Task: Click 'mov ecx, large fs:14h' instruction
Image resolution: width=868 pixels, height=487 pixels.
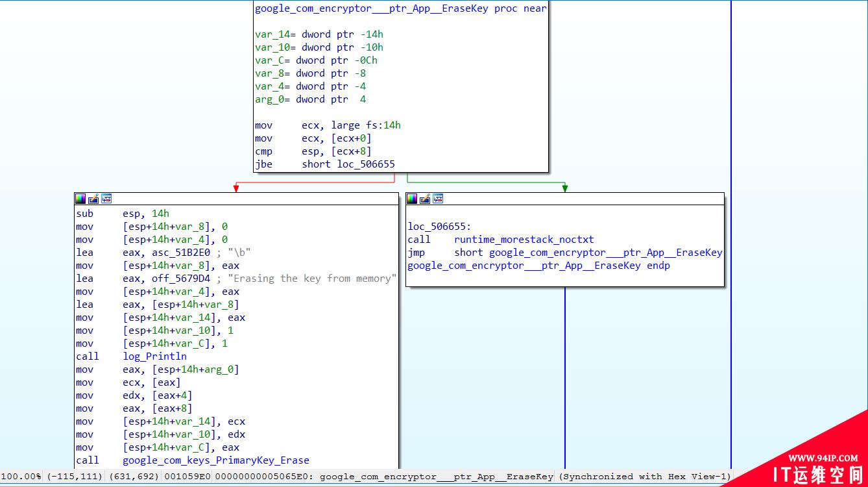Action: (328, 125)
